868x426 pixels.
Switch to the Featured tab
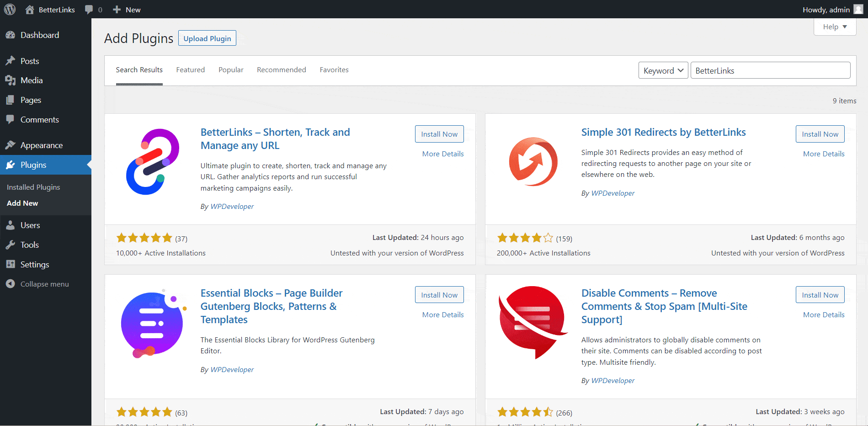pos(191,70)
